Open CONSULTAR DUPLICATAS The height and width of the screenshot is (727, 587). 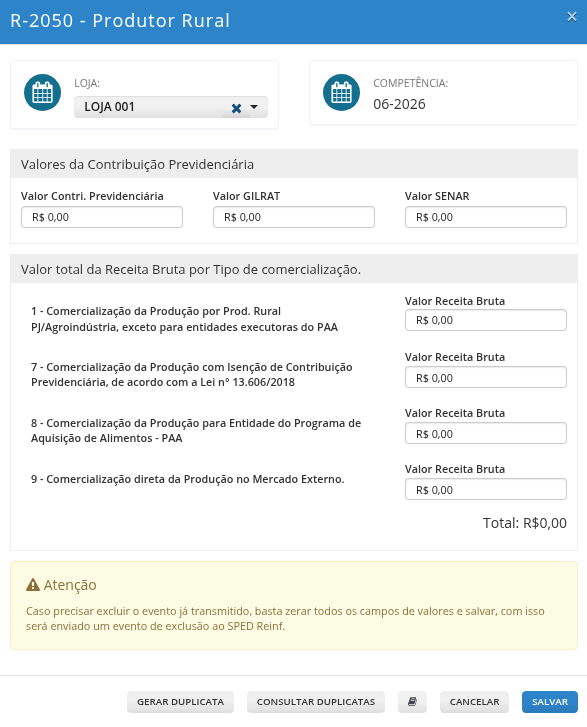[316, 701]
